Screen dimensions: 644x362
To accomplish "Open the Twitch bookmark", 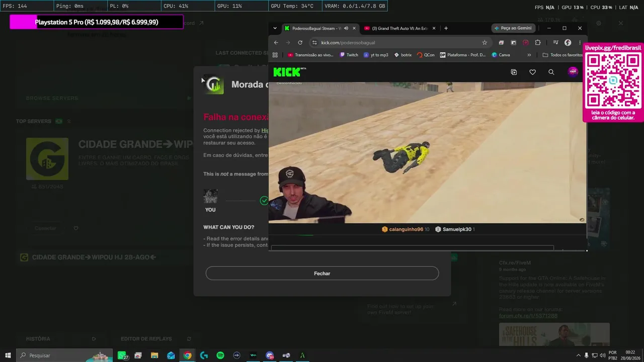I will coord(349,55).
